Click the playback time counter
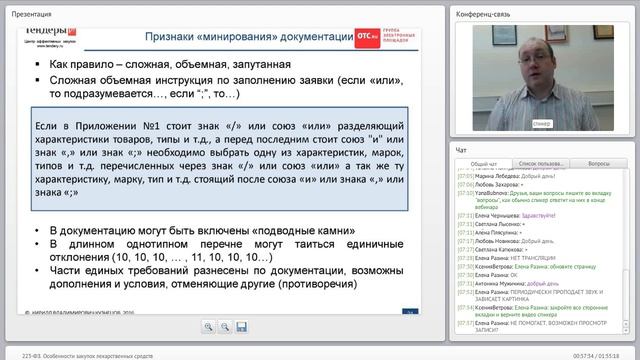Image resolution: width=640 pixels, height=360 pixels. [x=596, y=356]
